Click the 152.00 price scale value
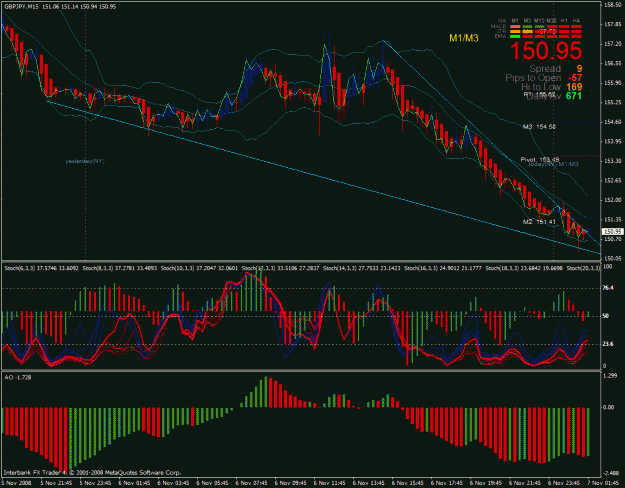 (x=612, y=200)
